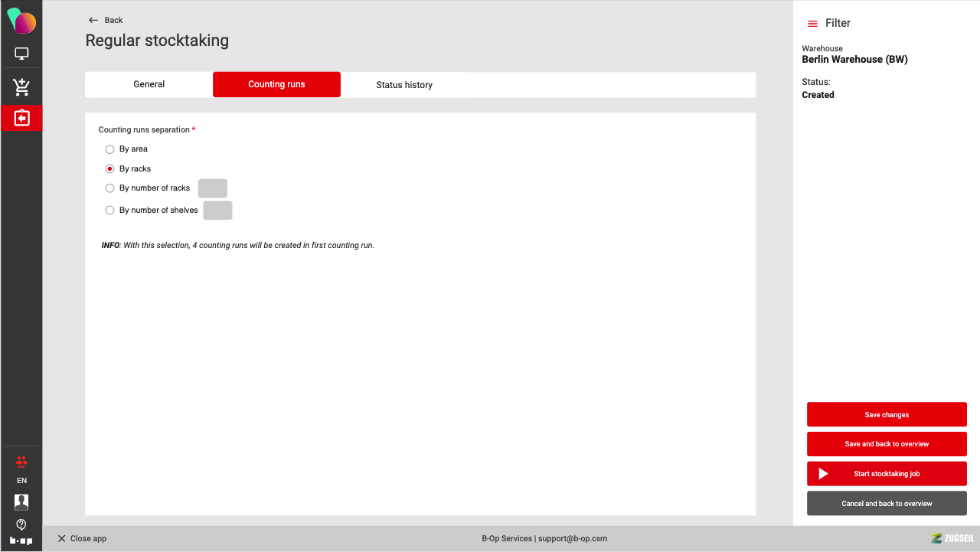Select the By area radio option

[109, 149]
